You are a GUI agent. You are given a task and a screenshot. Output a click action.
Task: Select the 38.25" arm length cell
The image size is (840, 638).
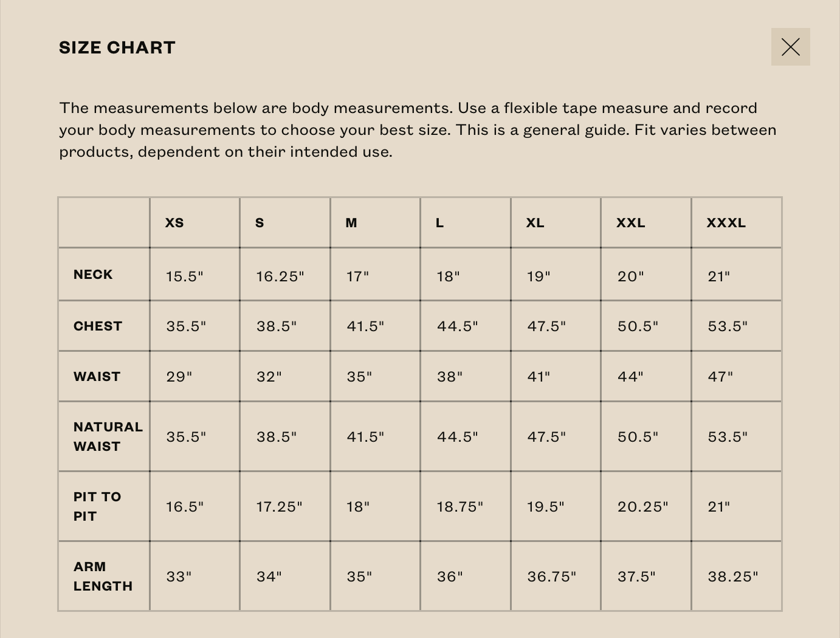(x=732, y=577)
